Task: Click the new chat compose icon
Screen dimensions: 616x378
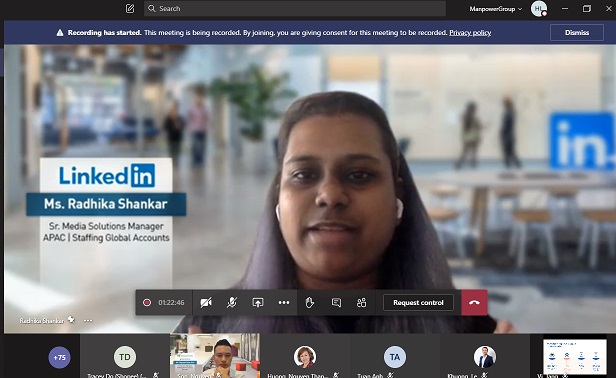Action: point(130,8)
